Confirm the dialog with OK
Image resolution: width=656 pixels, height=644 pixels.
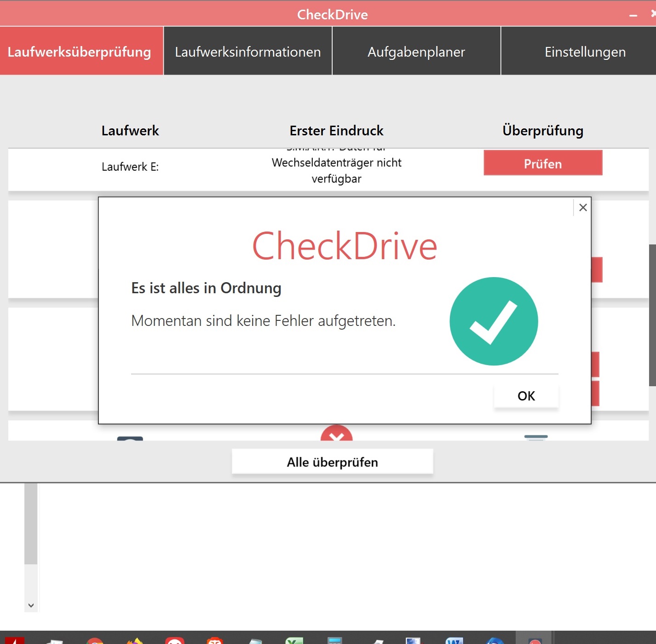click(526, 396)
